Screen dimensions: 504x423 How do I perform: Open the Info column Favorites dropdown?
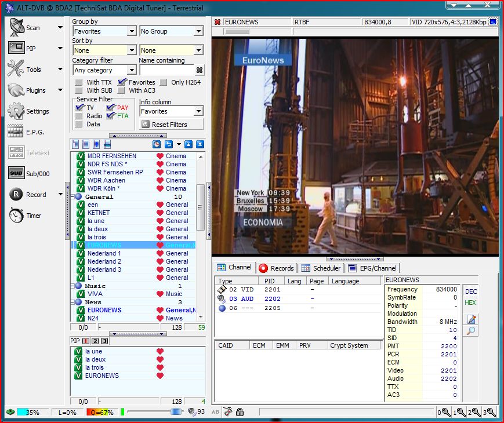199,111
